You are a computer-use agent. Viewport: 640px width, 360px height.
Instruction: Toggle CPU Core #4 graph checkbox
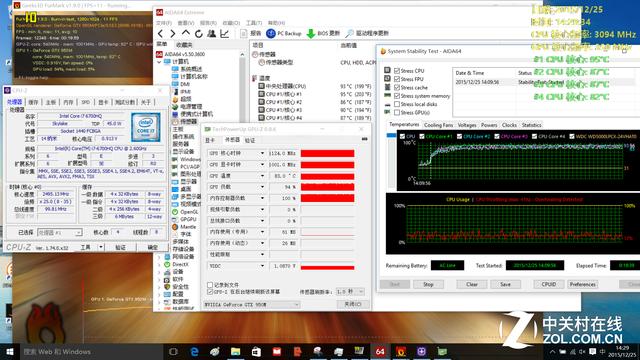pyautogui.click(x=534, y=136)
